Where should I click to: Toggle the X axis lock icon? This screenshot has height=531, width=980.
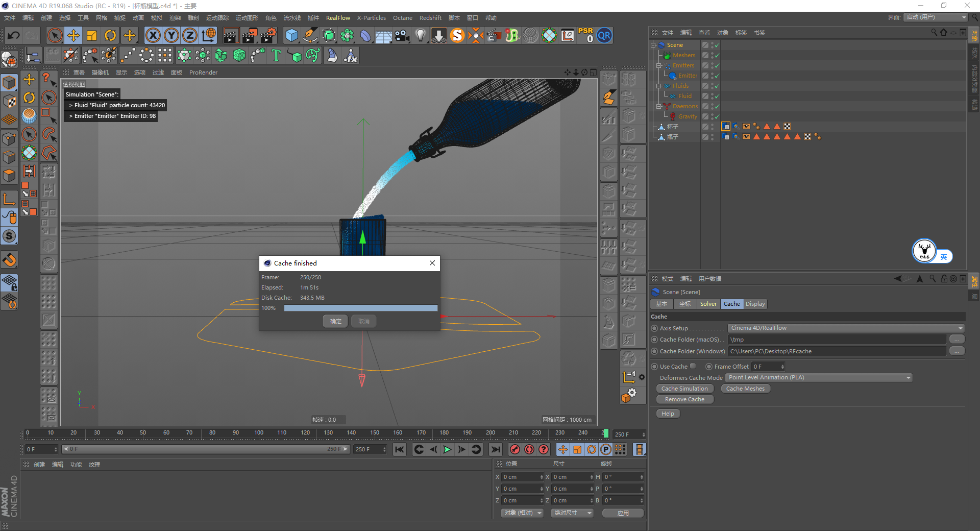pos(153,36)
